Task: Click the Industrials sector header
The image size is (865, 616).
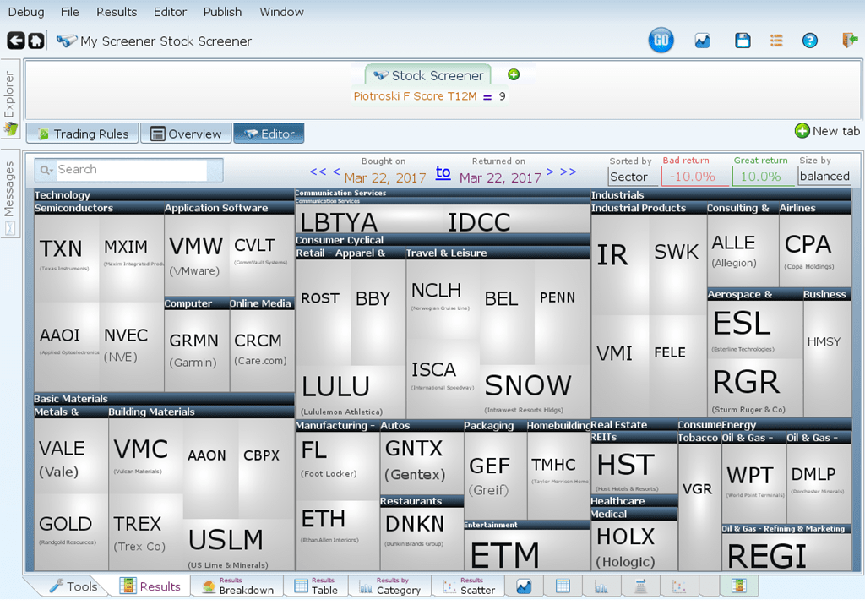Action: [x=721, y=195]
